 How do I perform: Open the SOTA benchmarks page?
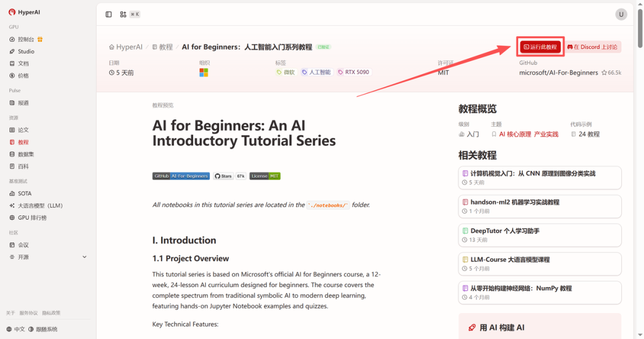[x=20, y=193]
